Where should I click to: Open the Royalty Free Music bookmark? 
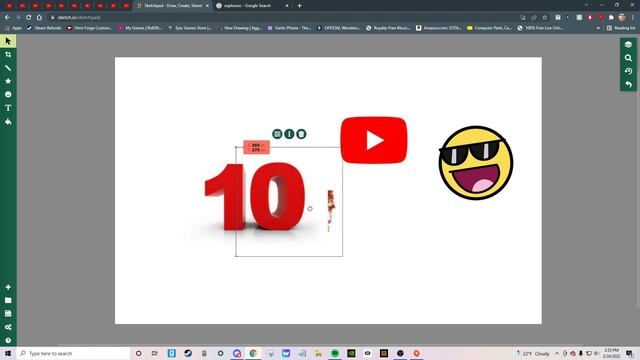click(388, 28)
